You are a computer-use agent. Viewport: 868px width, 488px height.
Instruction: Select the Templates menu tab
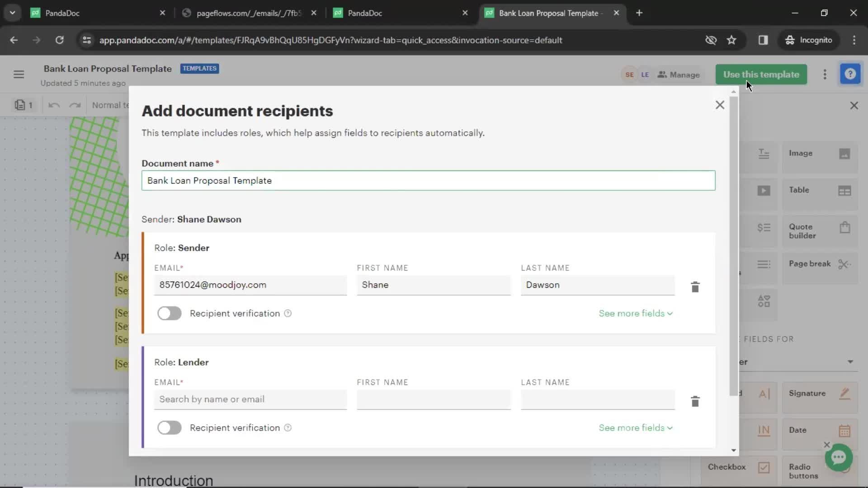198,68
